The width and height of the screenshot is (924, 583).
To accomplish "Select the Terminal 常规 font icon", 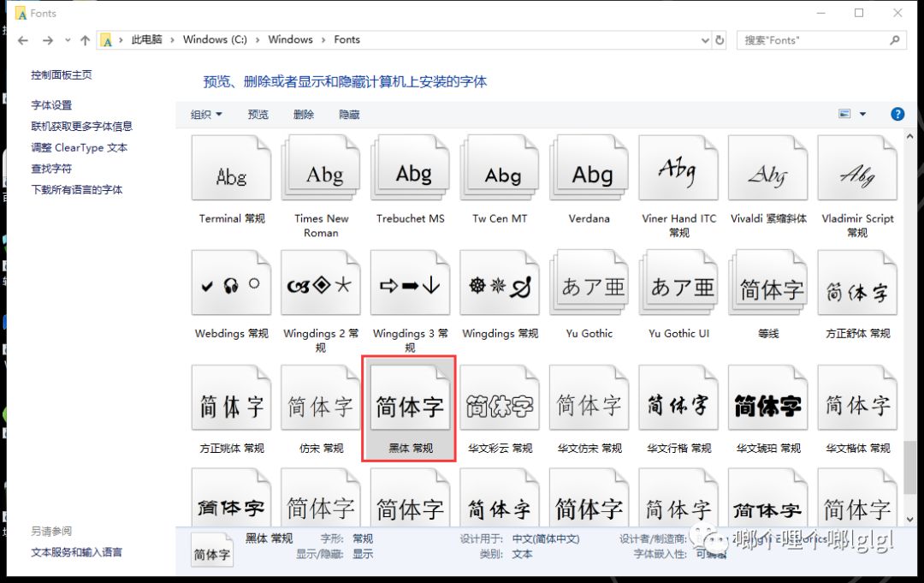I will [x=231, y=168].
